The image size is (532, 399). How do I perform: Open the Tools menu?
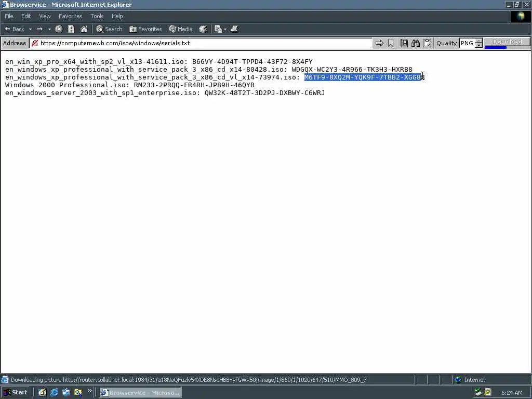97,16
